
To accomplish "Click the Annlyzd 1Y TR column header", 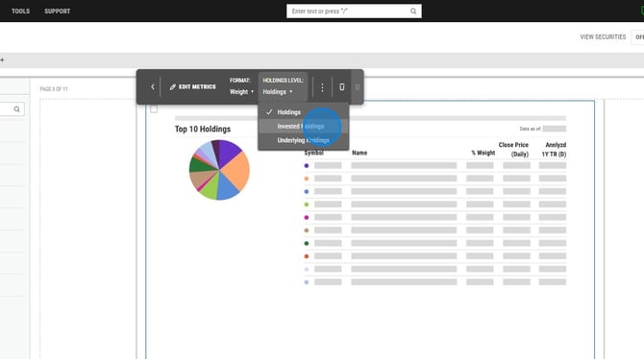I will [554, 150].
